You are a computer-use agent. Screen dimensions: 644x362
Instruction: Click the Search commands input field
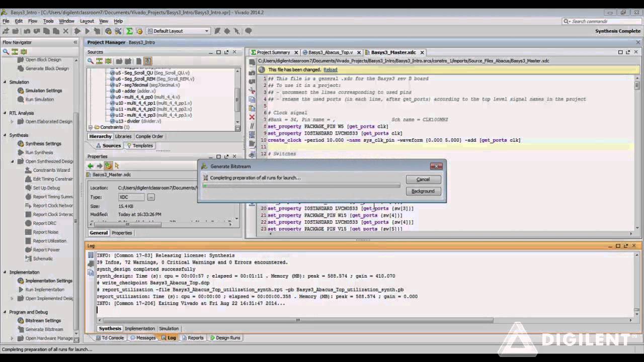point(602,21)
